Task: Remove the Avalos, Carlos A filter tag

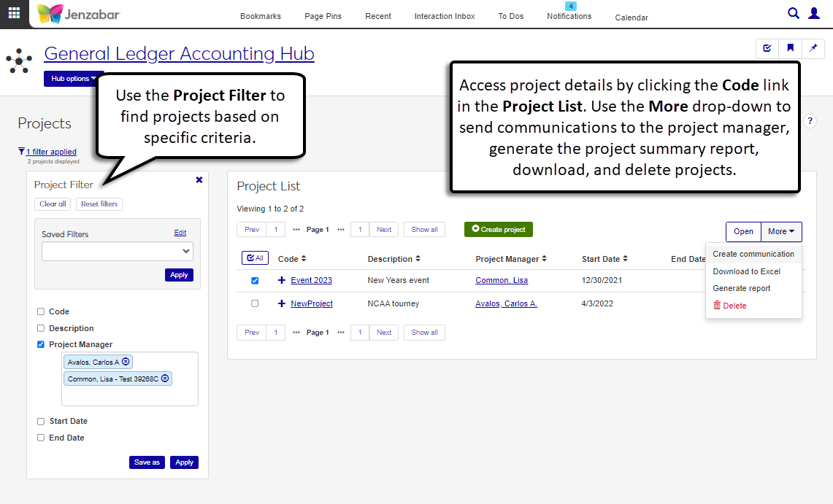Action: [126, 361]
